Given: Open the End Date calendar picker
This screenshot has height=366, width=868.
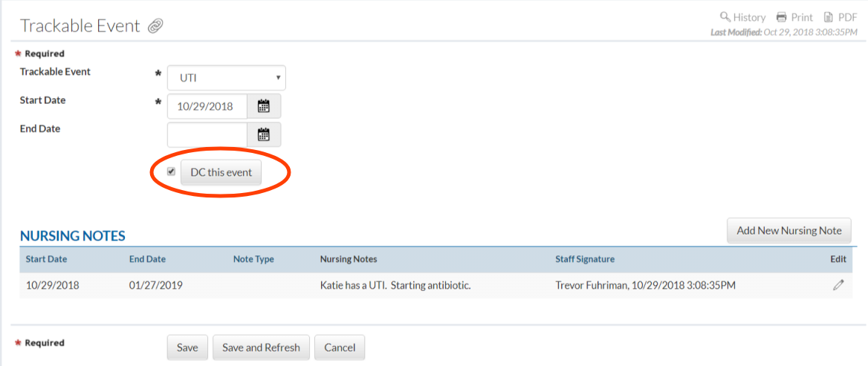Looking at the screenshot, I should coord(264,134).
